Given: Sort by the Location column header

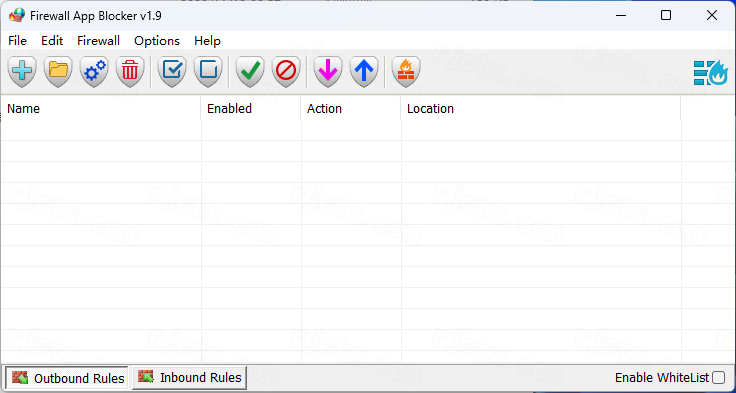Looking at the screenshot, I should [x=541, y=108].
